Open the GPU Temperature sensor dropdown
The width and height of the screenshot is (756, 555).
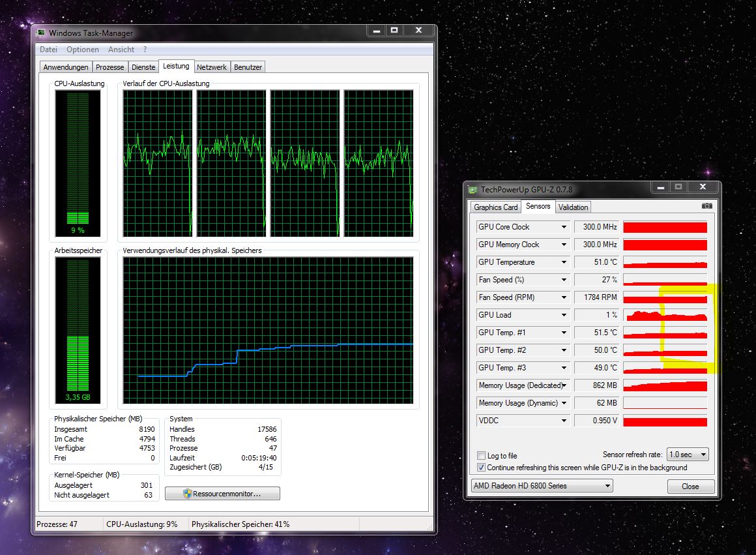point(564,262)
